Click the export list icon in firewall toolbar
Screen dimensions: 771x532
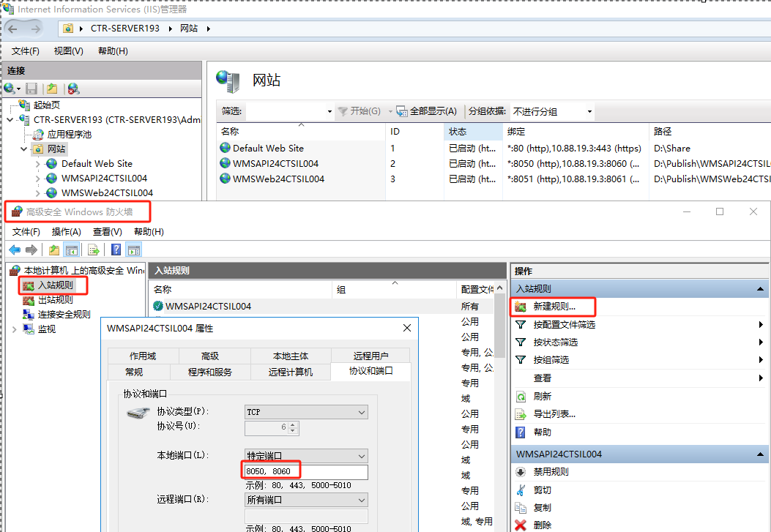coord(94,250)
